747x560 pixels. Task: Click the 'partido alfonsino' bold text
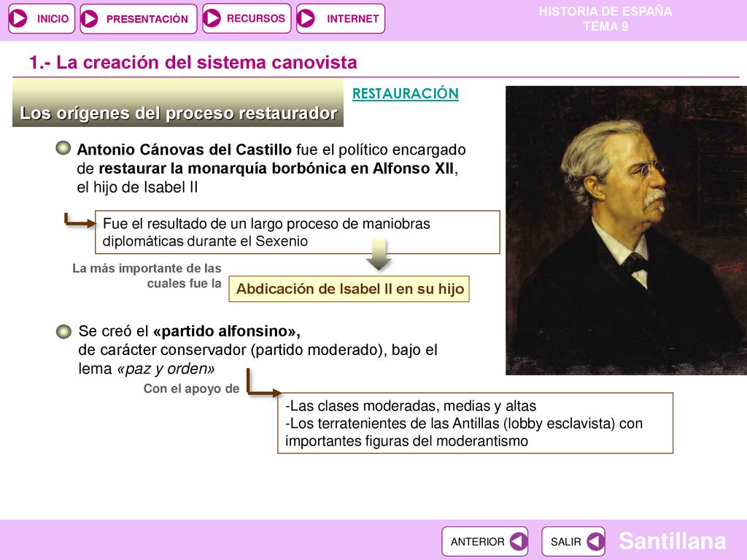(x=226, y=331)
